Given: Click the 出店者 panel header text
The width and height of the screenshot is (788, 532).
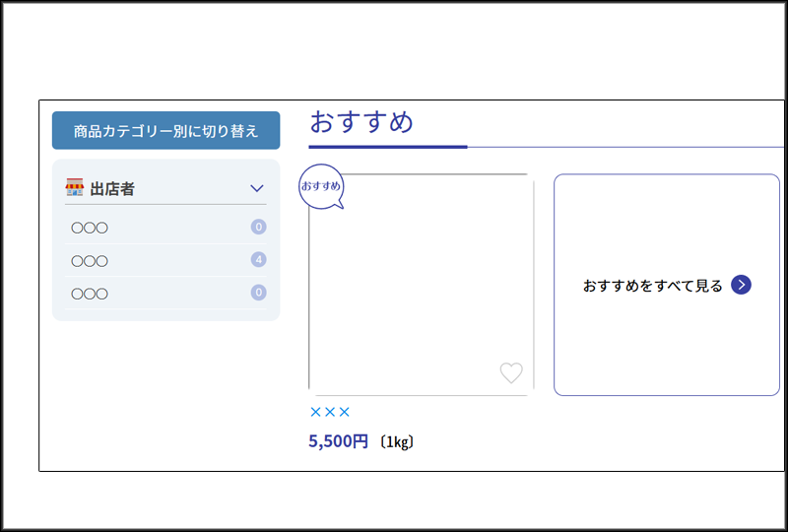Looking at the screenshot, I should pos(112,189).
